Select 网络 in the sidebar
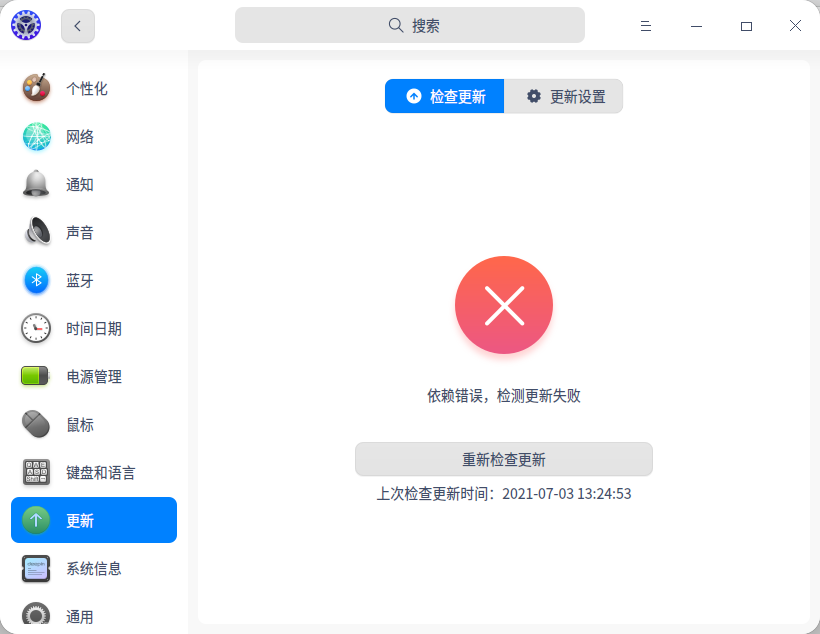 coord(94,137)
